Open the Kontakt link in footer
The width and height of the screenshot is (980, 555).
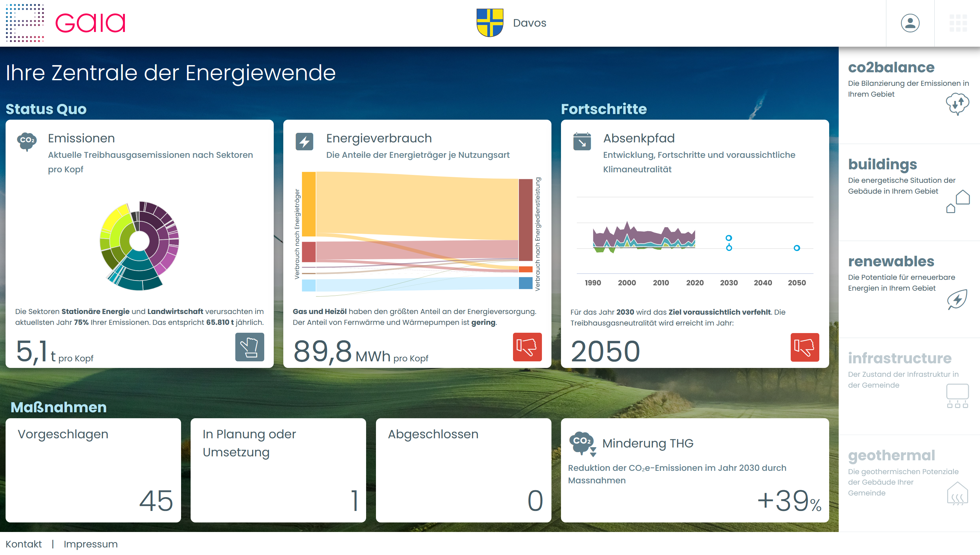[x=24, y=544]
